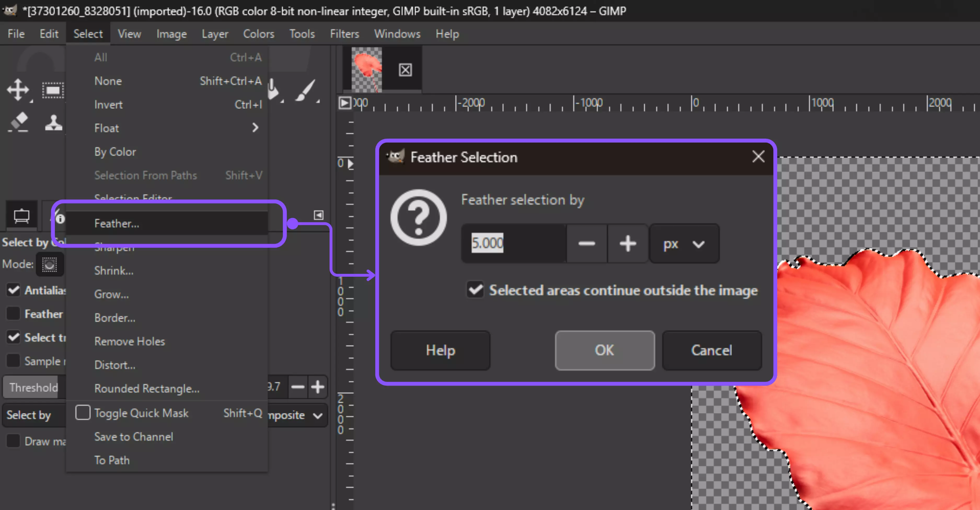Disable the Antialiasing checkbox

pyautogui.click(x=14, y=290)
